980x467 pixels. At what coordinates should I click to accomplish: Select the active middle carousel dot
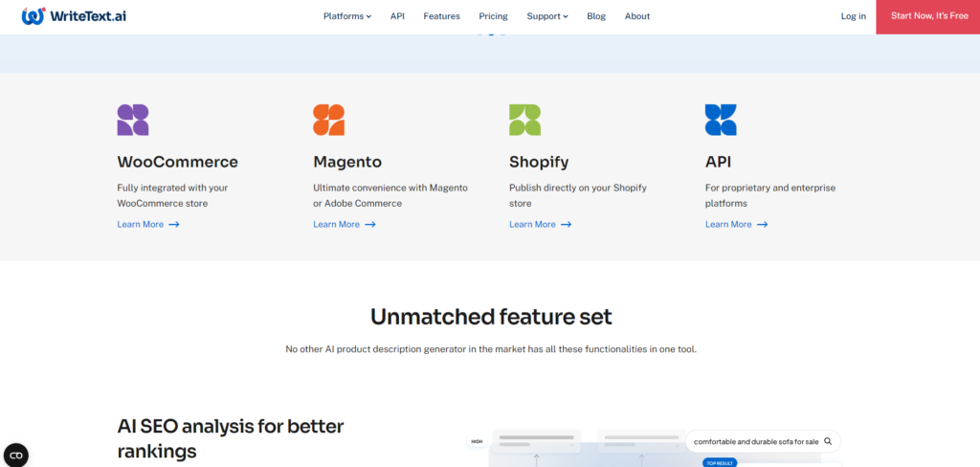pyautogui.click(x=491, y=33)
